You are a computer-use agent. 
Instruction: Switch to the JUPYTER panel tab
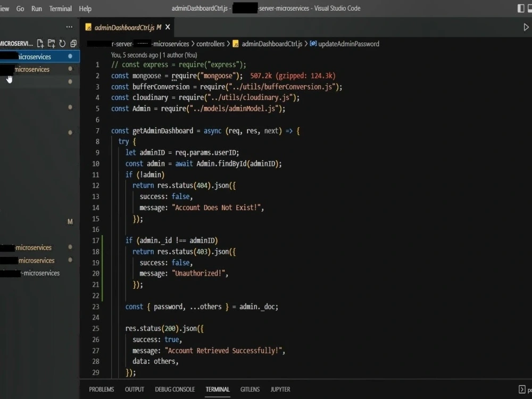[280, 389]
